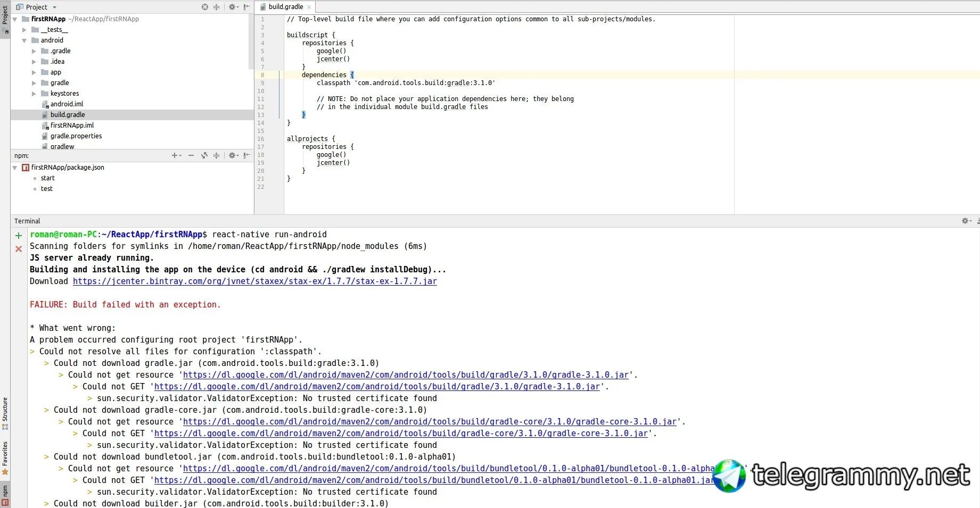
Task: Click the firstRNApp.iml file icon
Action: 45,126
